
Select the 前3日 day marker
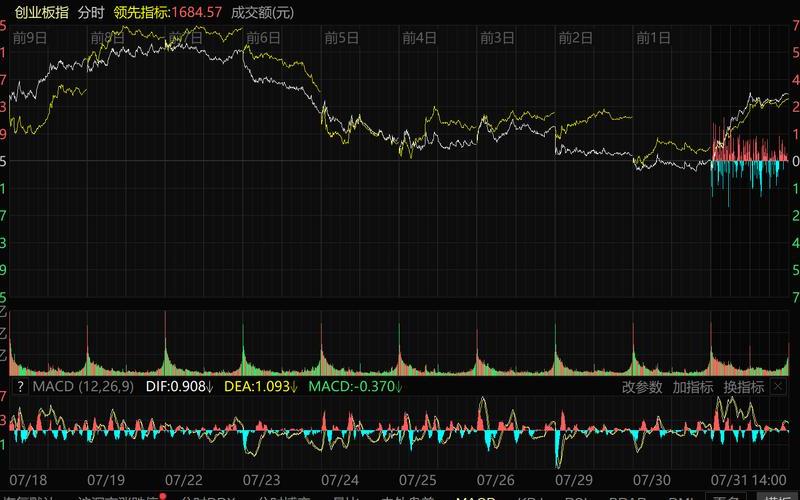click(x=497, y=38)
